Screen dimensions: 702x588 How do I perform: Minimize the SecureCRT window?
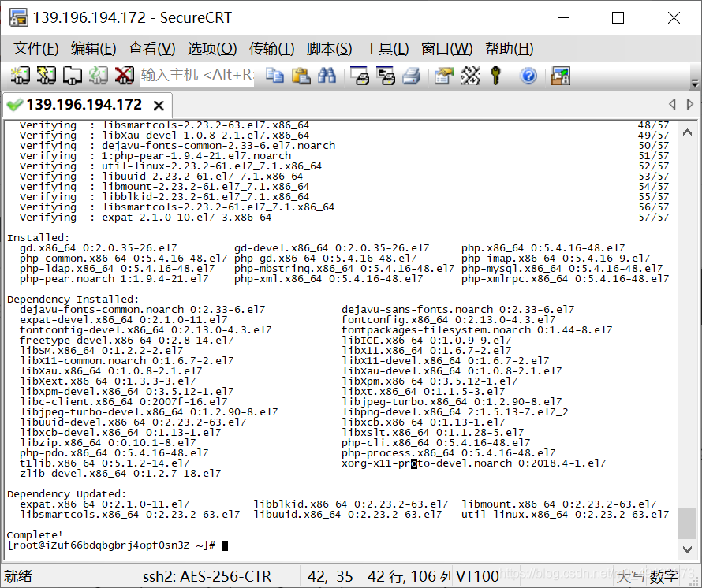[563, 18]
